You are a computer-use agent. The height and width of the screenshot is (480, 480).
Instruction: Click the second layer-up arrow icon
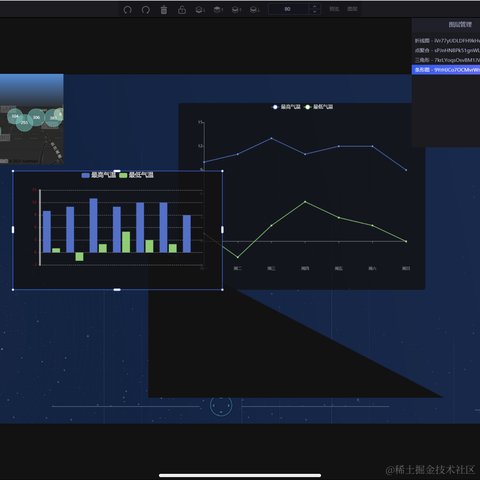click(x=237, y=10)
